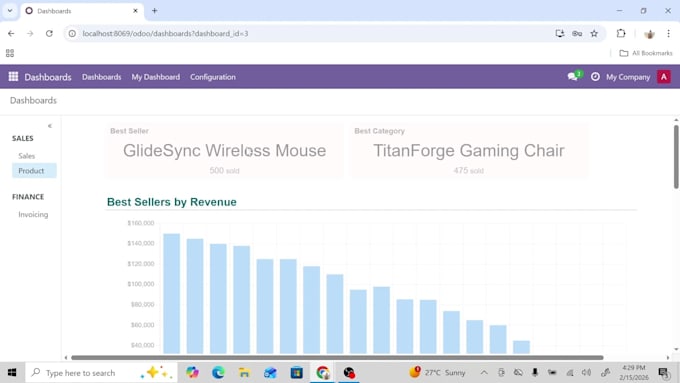The height and width of the screenshot is (383, 680).
Task: Open the weather widget 27°C Sunny
Action: click(x=437, y=373)
